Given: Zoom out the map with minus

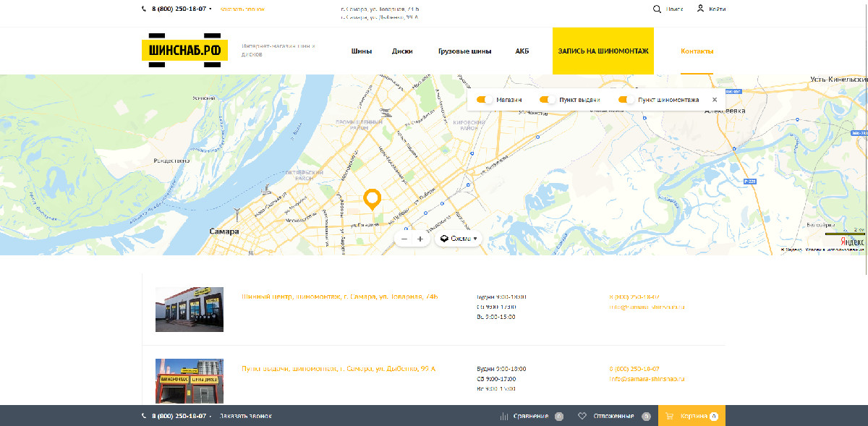Looking at the screenshot, I should 404,239.
